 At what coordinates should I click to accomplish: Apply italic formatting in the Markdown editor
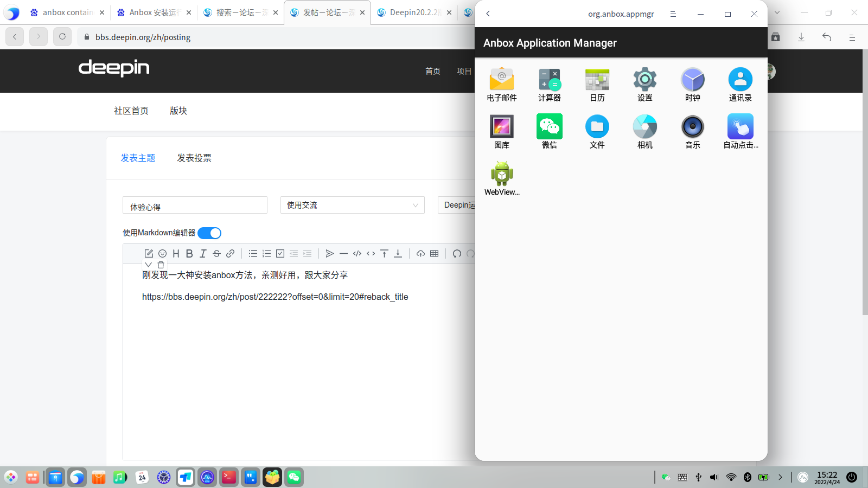(x=203, y=253)
